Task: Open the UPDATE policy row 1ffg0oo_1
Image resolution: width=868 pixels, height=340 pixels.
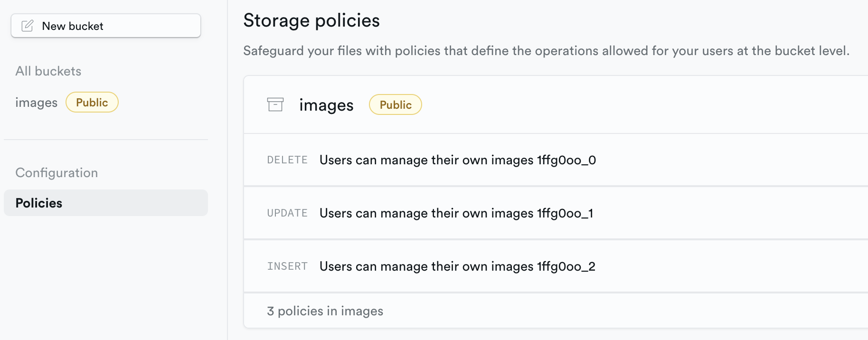Action: (x=556, y=213)
